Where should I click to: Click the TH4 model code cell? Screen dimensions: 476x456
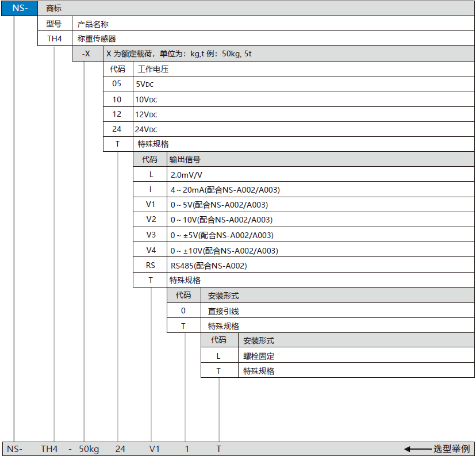pos(54,39)
